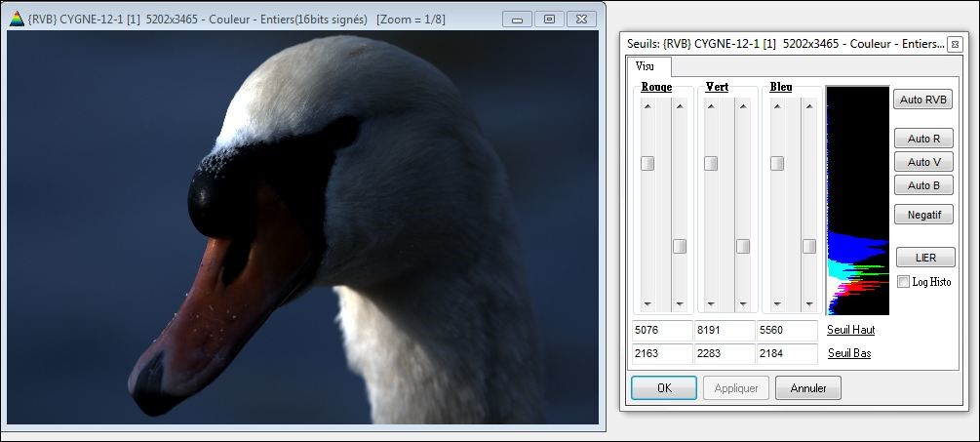Confirm thresholds with OK button
Screen dimensions: 980x442
(x=663, y=388)
